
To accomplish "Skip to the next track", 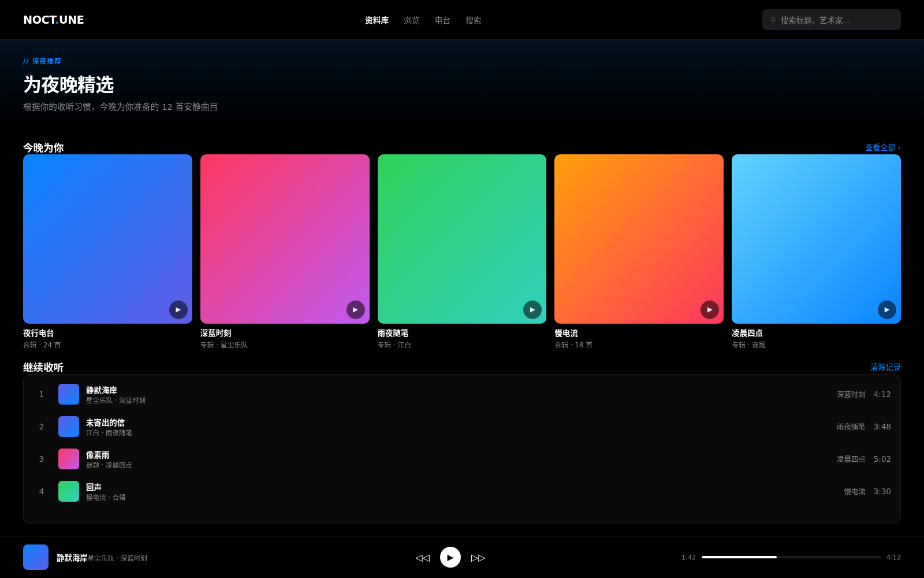I will [x=478, y=558].
